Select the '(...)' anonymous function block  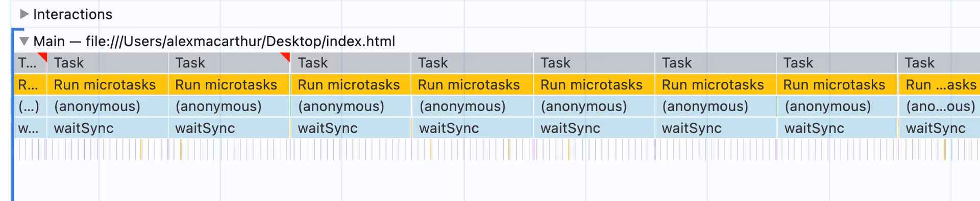[x=30, y=106]
